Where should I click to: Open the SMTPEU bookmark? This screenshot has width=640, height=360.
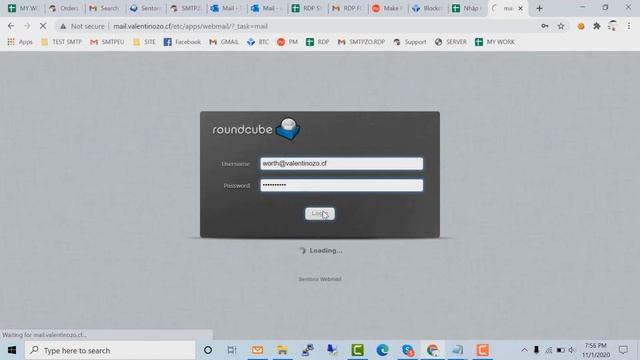pyautogui.click(x=107, y=42)
